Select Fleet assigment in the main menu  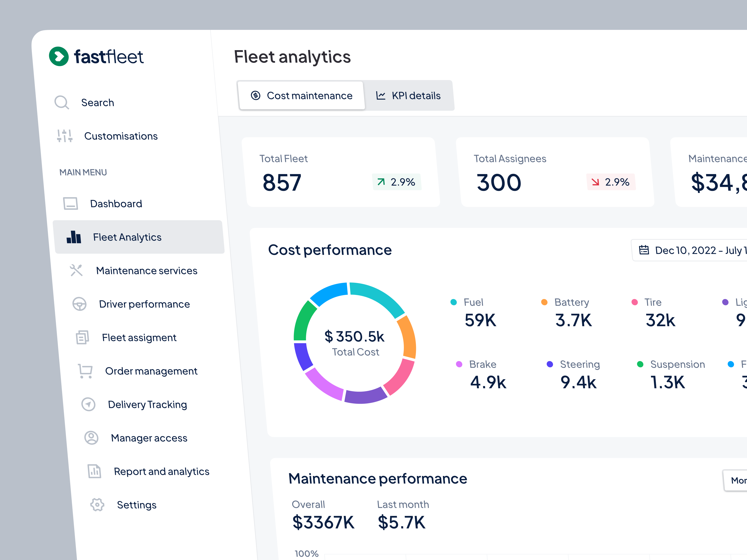tap(139, 337)
